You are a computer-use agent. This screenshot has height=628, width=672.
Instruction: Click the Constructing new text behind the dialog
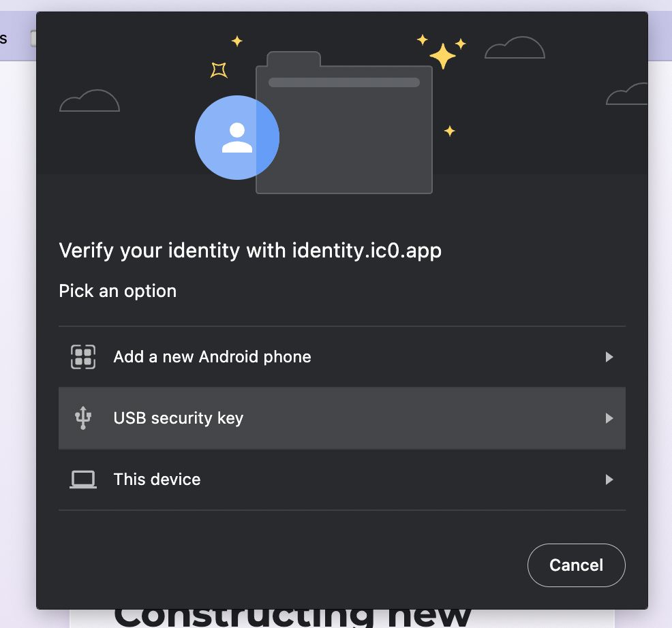(292, 617)
